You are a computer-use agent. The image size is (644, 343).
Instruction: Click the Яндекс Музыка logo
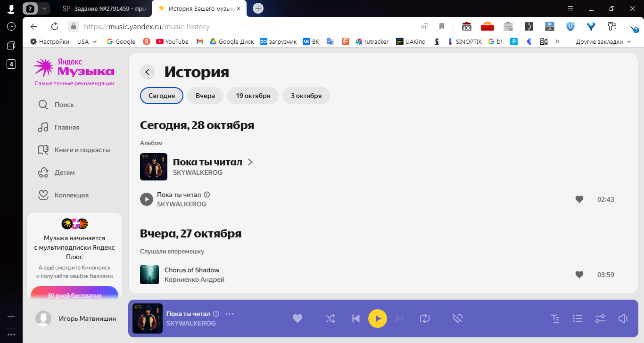(74, 68)
